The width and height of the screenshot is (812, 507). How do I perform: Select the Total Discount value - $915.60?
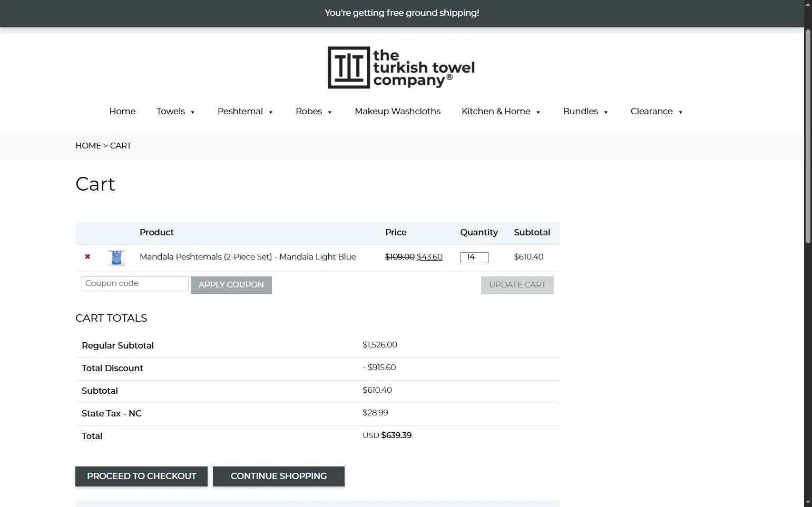point(379,367)
